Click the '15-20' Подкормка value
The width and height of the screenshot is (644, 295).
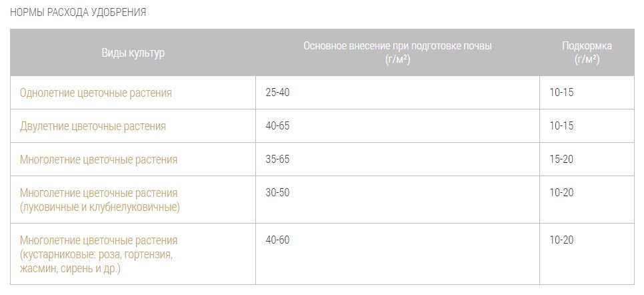[x=561, y=160]
